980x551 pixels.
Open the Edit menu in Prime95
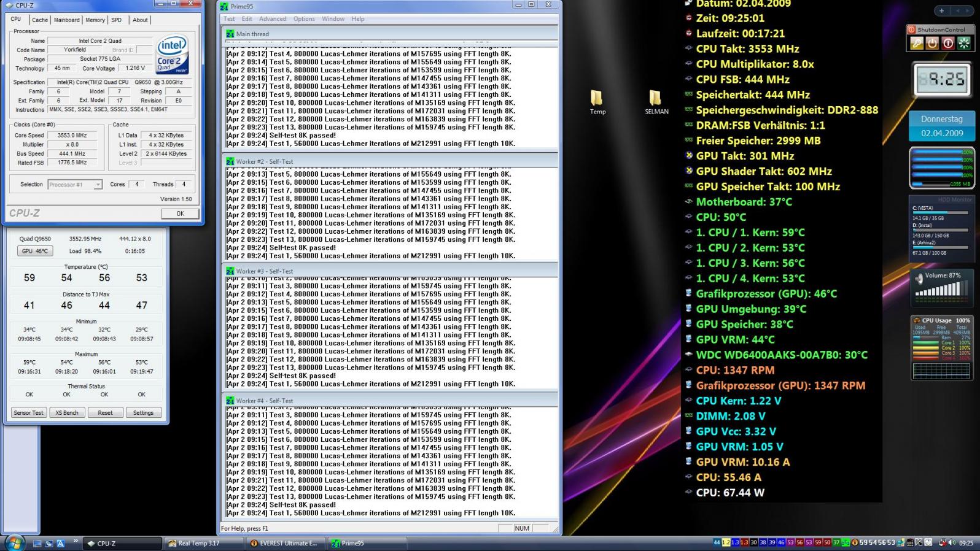247,19
